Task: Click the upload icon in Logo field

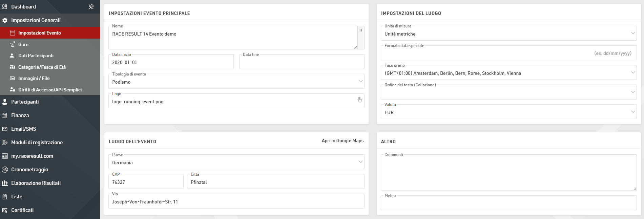Action: [359, 100]
